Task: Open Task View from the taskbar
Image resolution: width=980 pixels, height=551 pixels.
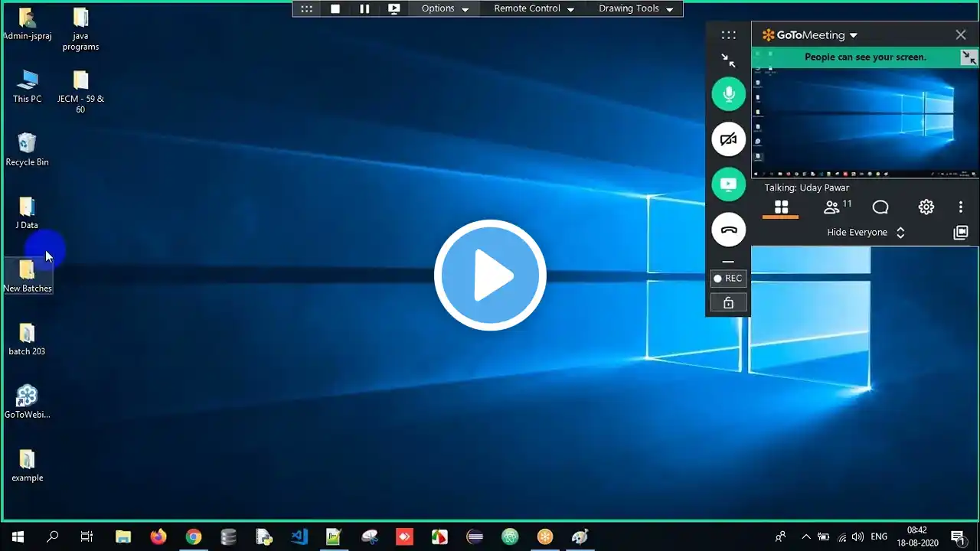Action: tap(87, 537)
